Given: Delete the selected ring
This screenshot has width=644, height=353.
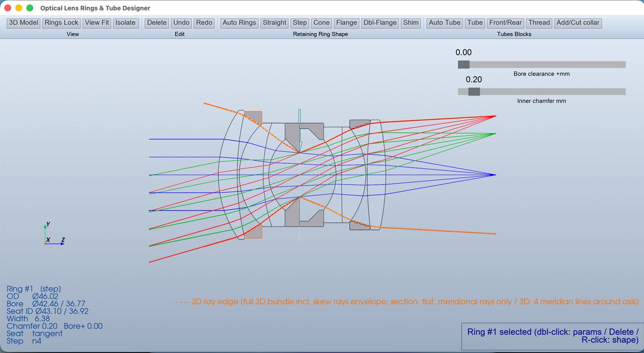Looking at the screenshot, I should coord(157,23).
